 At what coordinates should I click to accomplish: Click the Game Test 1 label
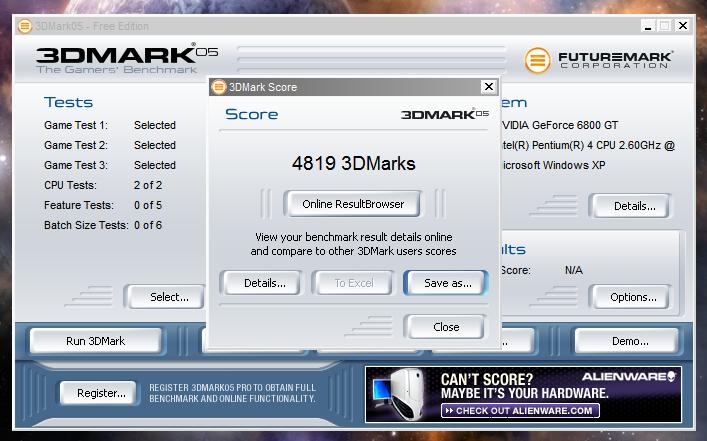tap(76, 125)
